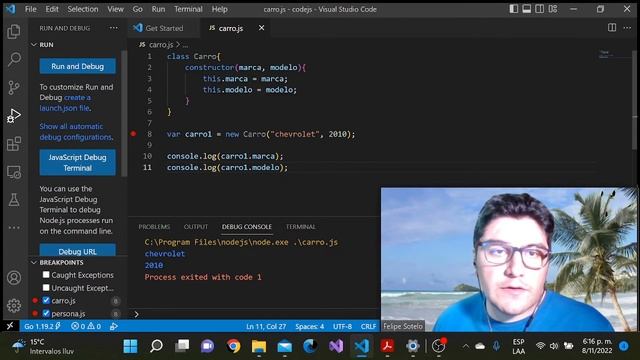Switch to the OUTPUT panel tab
This screenshot has height=360, width=640.
pos(196,227)
